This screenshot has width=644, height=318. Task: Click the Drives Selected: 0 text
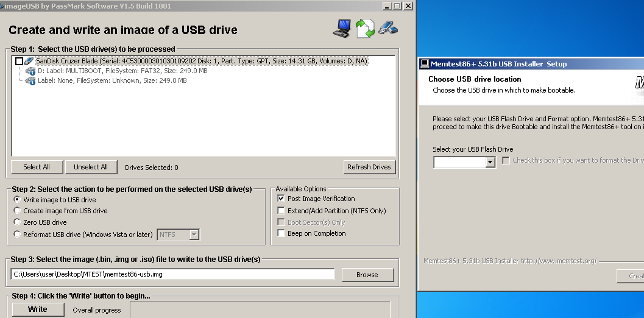point(152,168)
